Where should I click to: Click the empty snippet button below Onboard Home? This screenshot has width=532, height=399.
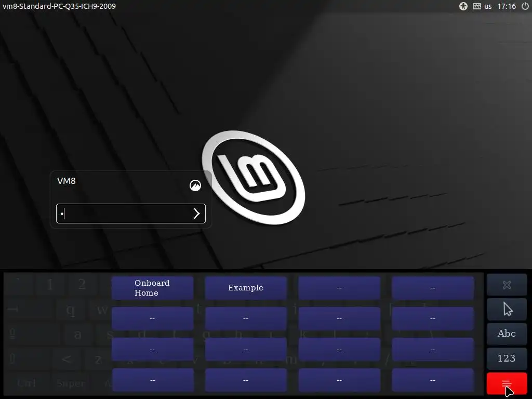pos(152,318)
